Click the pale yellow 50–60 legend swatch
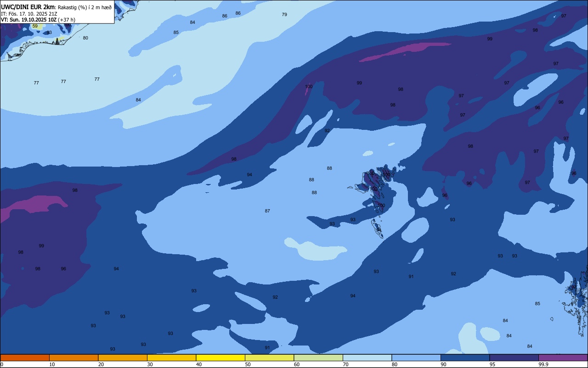This screenshot has width=588, height=368. click(x=269, y=357)
